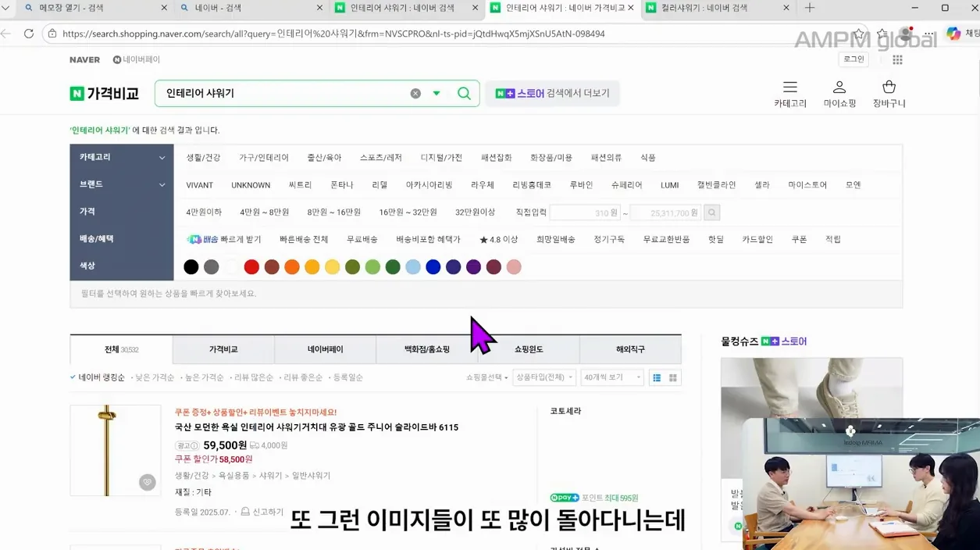Screen dimensions: 980x550
Task: Click the address bar URL
Action: point(333,34)
